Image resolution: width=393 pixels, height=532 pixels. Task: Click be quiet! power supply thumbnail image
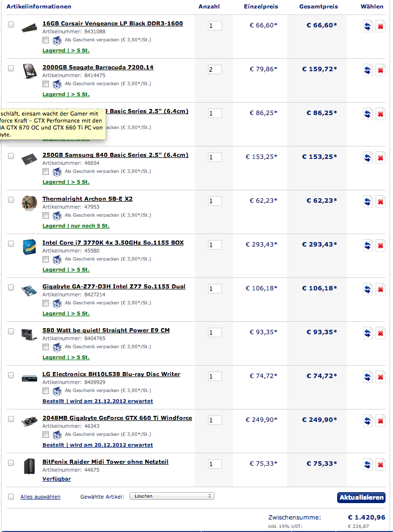29,335
